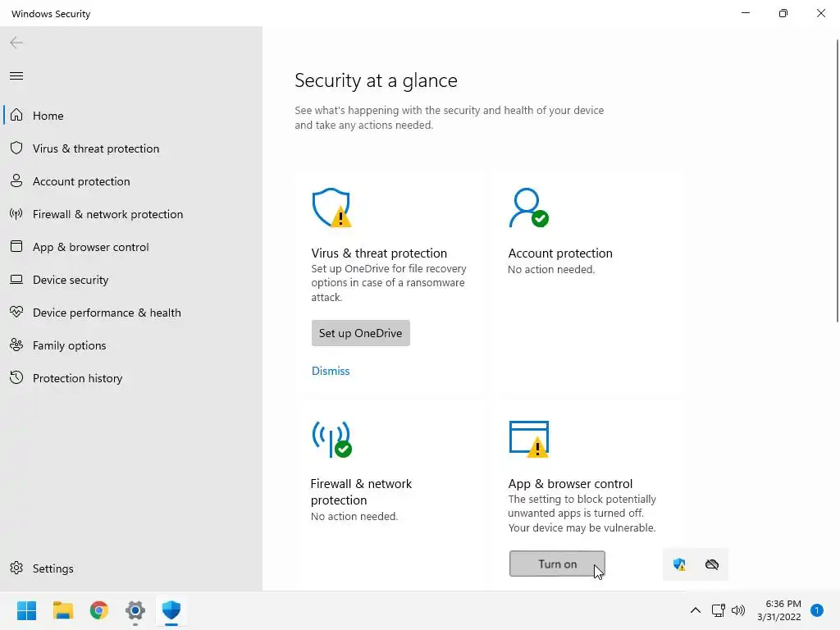
Task: Click the Account protection card title
Action: (x=560, y=253)
